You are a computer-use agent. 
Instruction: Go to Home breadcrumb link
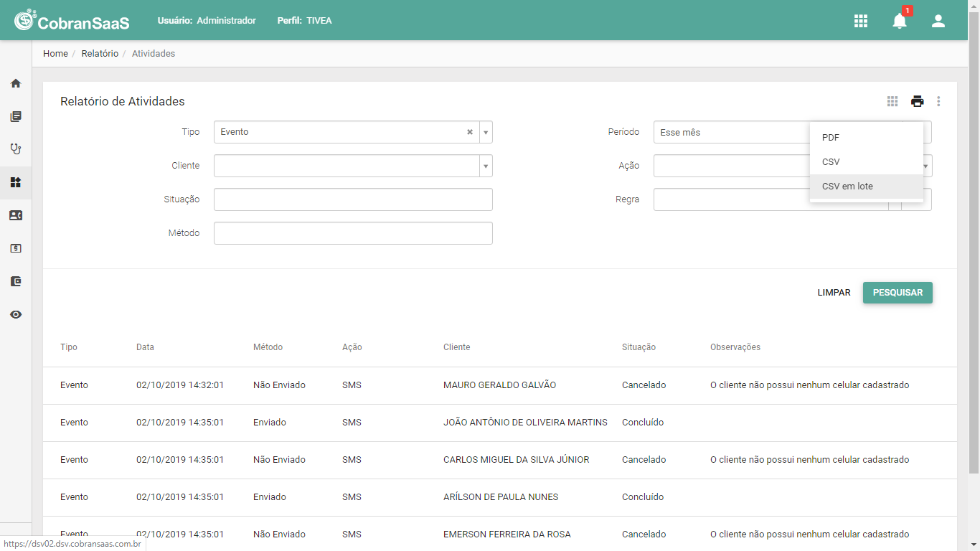[x=55, y=54]
